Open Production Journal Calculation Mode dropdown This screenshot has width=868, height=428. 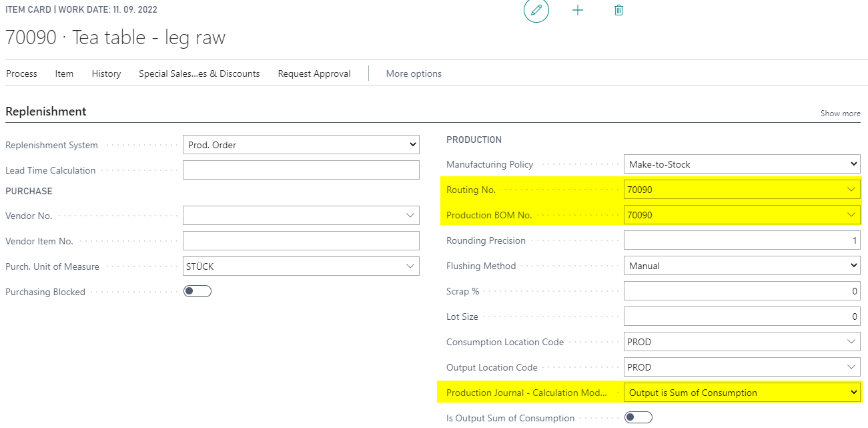pos(742,393)
